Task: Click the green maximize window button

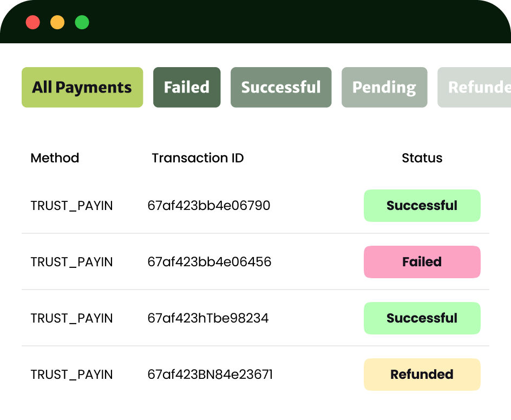Action: click(82, 22)
